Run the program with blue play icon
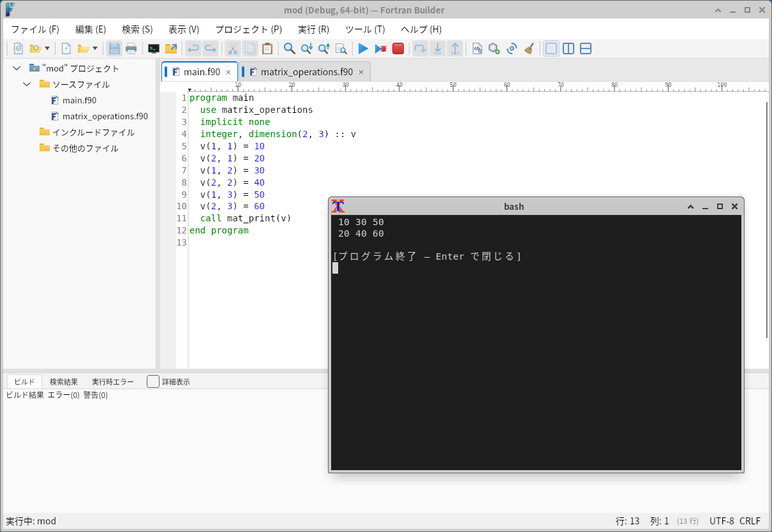 tap(364, 48)
